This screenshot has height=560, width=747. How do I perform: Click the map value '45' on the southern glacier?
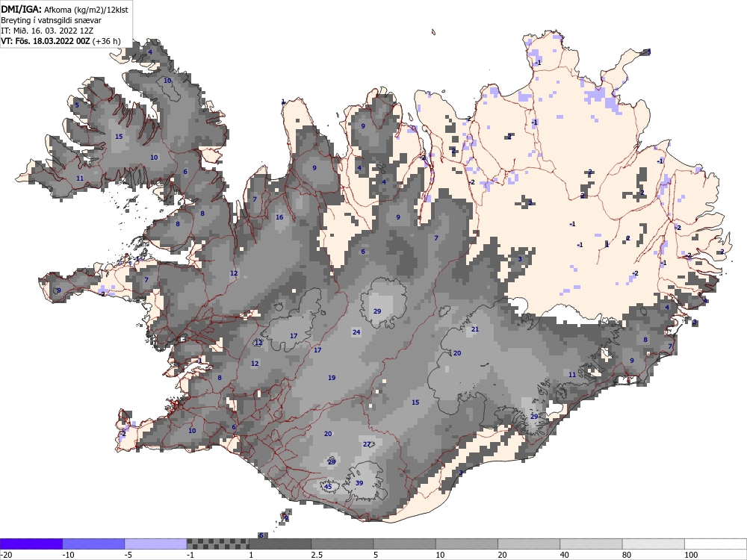[328, 487]
